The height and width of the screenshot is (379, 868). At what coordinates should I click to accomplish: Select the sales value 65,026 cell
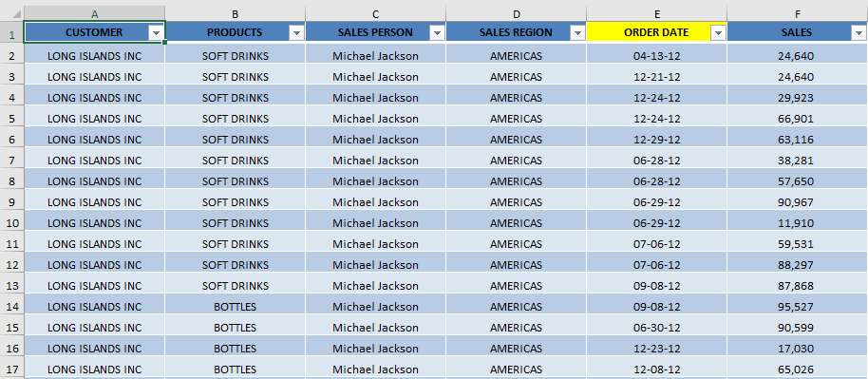pos(797,369)
